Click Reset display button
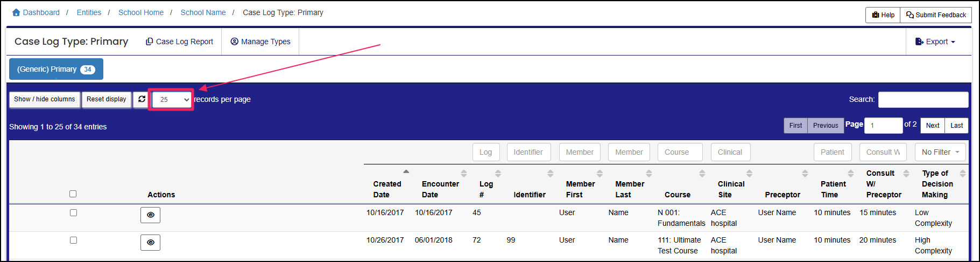980x262 pixels. click(x=107, y=99)
